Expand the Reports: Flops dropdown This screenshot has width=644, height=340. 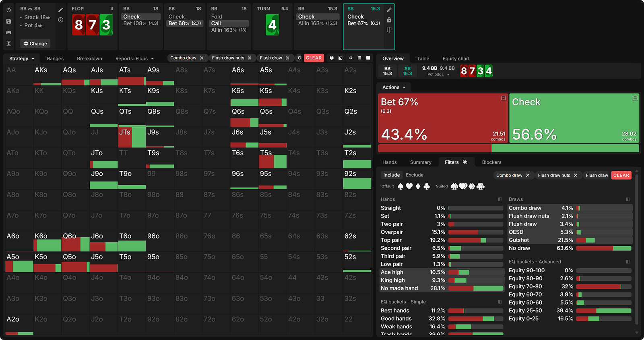134,58
